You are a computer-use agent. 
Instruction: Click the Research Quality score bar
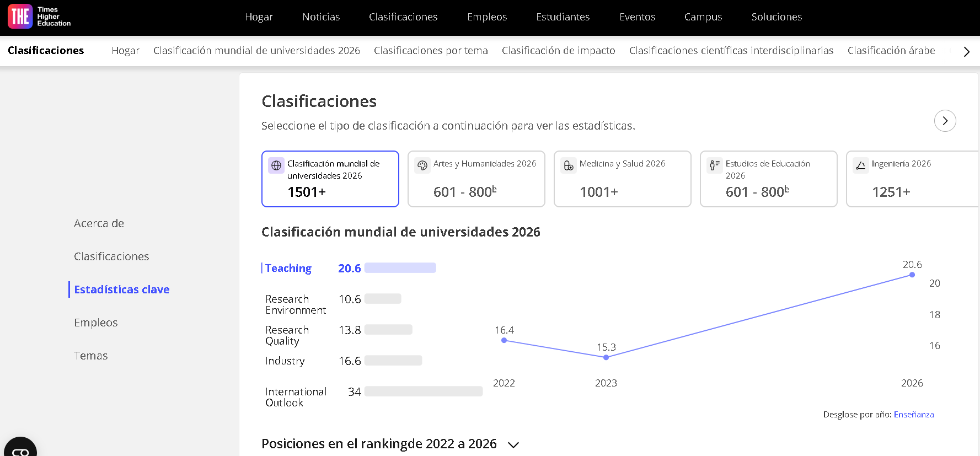coord(388,330)
